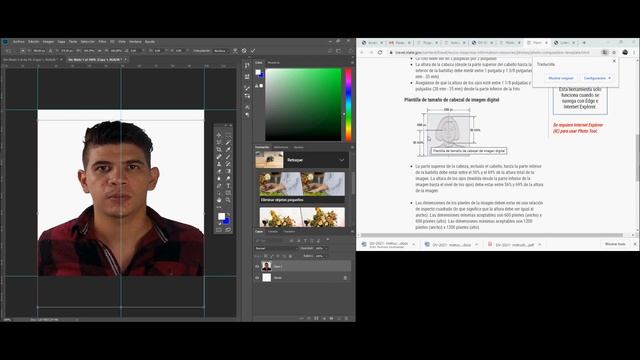Toggle warp mode in options bar
640x360 pixels.
point(235,51)
